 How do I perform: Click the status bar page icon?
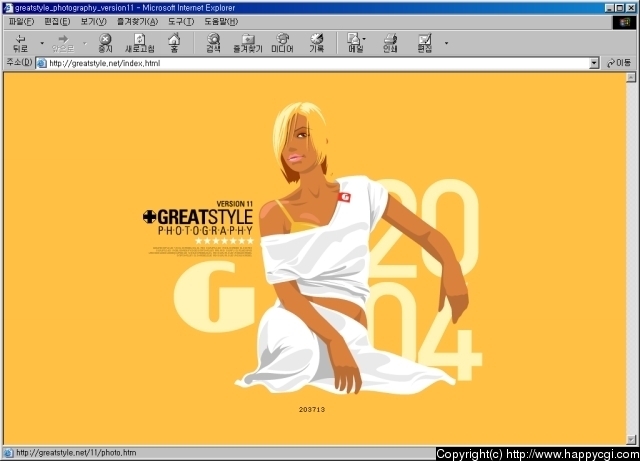8,453
